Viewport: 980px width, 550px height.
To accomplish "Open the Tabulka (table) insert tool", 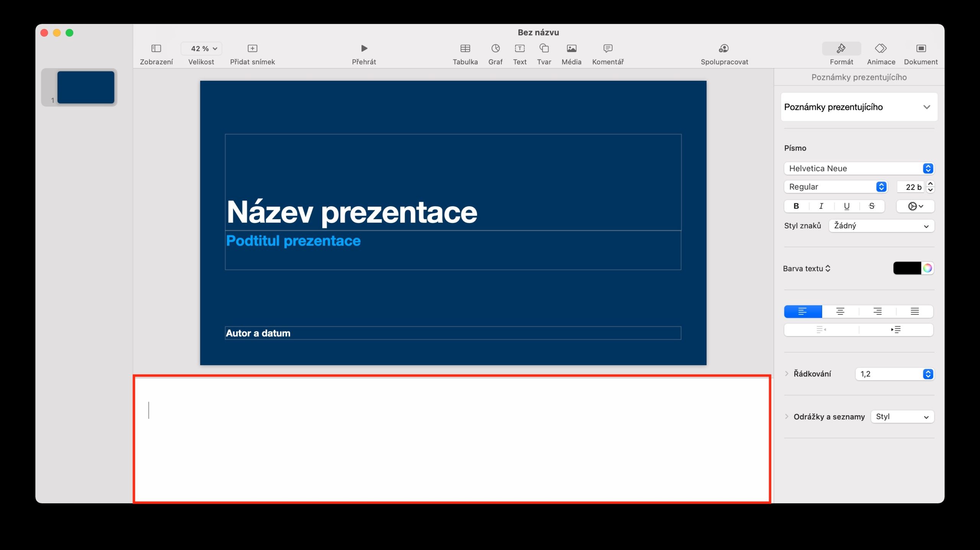I will pyautogui.click(x=465, y=48).
